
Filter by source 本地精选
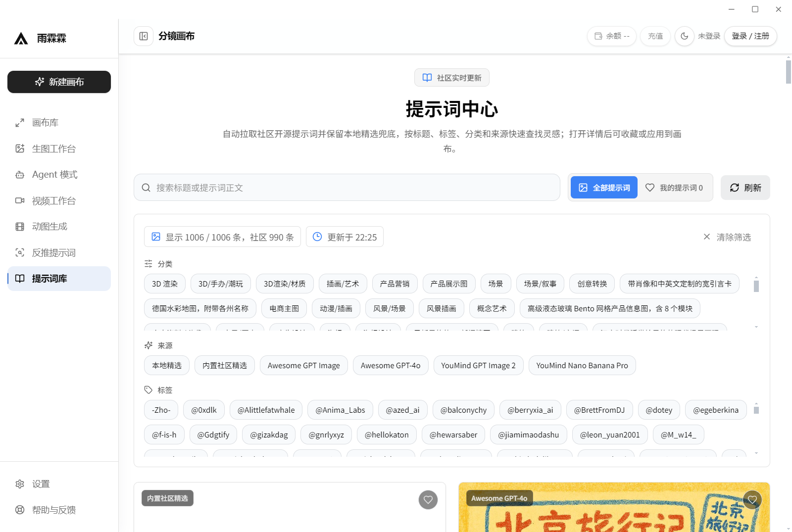click(167, 365)
